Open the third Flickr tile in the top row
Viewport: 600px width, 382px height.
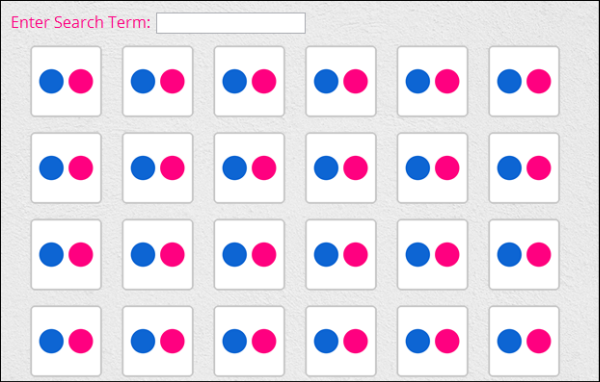(x=249, y=81)
